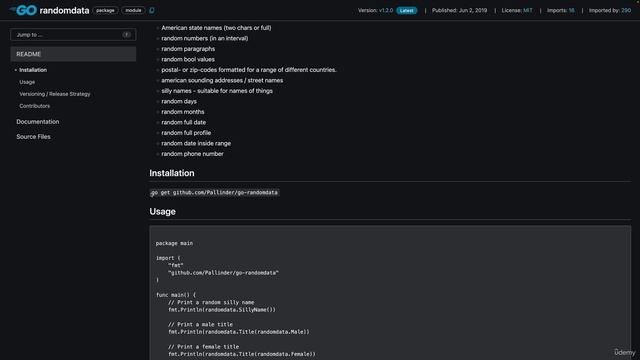Click the go get github.com/Pallinder/go-randomdata command
This screenshot has height=360, width=640.
pos(214,192)
